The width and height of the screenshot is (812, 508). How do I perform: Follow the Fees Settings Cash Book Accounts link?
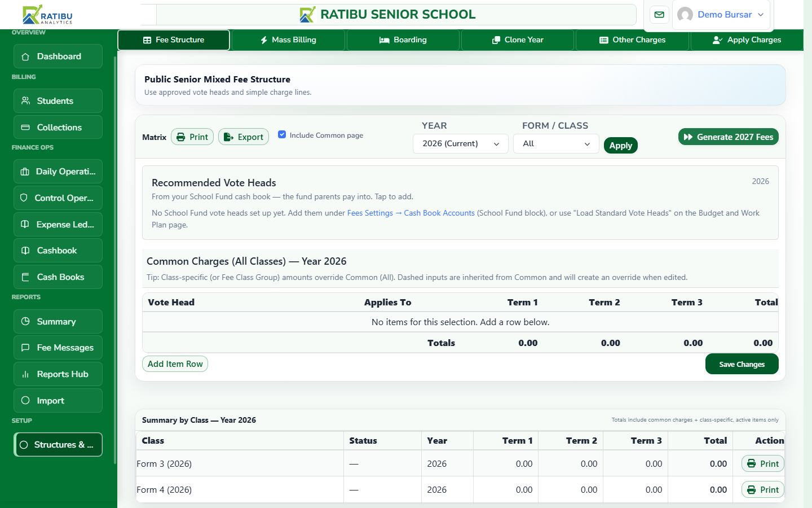pyautogui.click(x=411, y=213)
